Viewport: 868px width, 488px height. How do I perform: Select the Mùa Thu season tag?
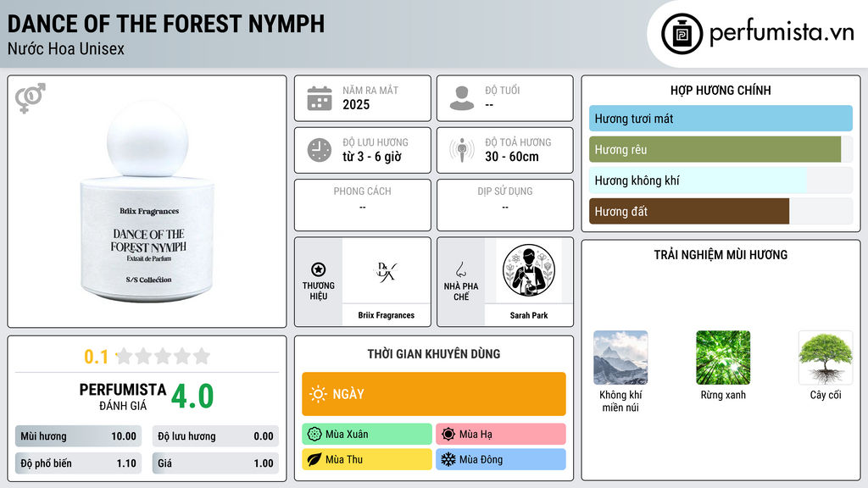point(367,459)
